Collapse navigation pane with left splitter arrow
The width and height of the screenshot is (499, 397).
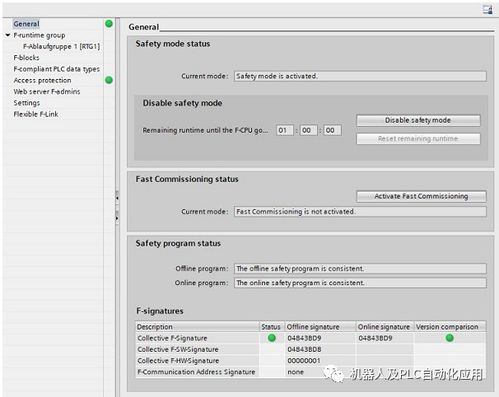(x=117, y=198)
